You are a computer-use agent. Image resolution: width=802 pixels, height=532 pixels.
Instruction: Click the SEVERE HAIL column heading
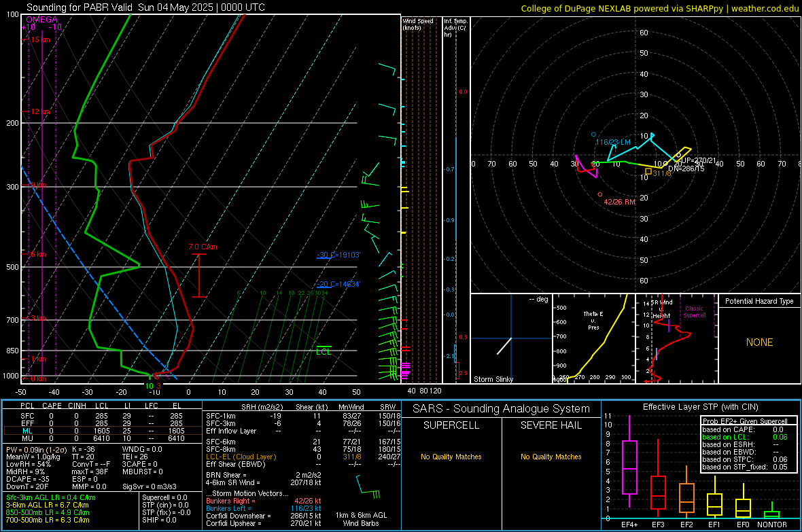551,425
